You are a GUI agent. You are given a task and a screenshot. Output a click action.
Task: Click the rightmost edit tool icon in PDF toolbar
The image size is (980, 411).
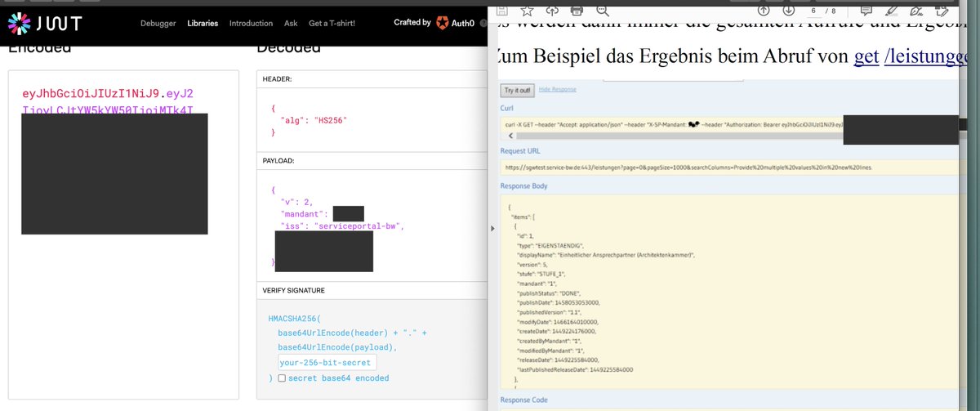click(x=942, y=10)
